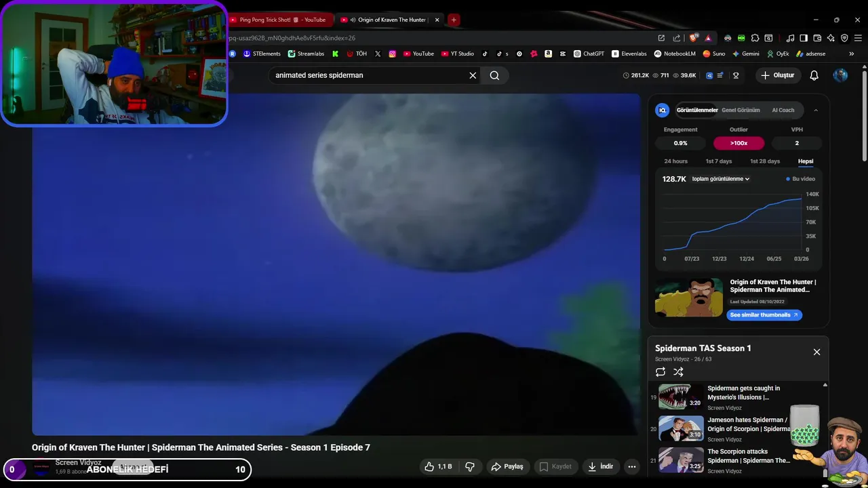Close the Spiderman TAS Season 1 playlist panel
868x488 pixels.
click(816, 352)
